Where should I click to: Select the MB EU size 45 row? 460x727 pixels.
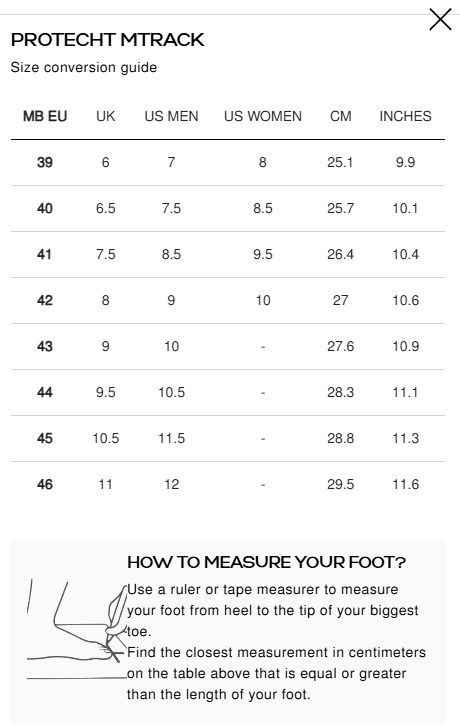[x=228, y=438]
